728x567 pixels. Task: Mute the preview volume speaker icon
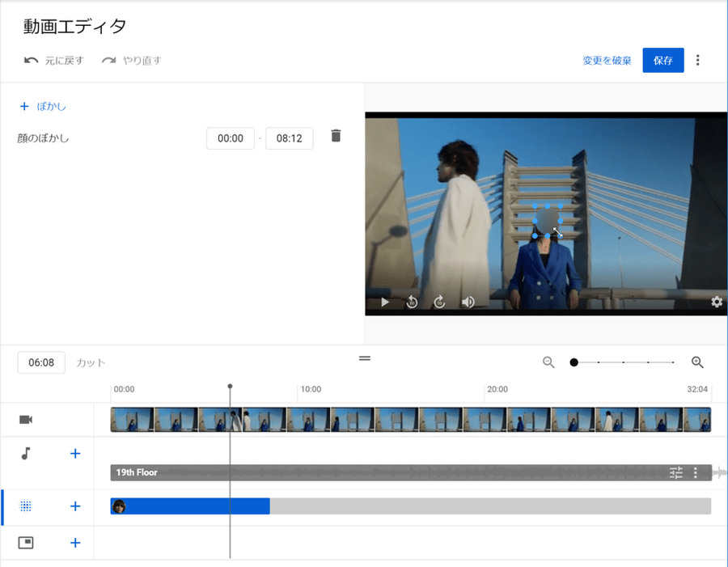tap(468, 303)
